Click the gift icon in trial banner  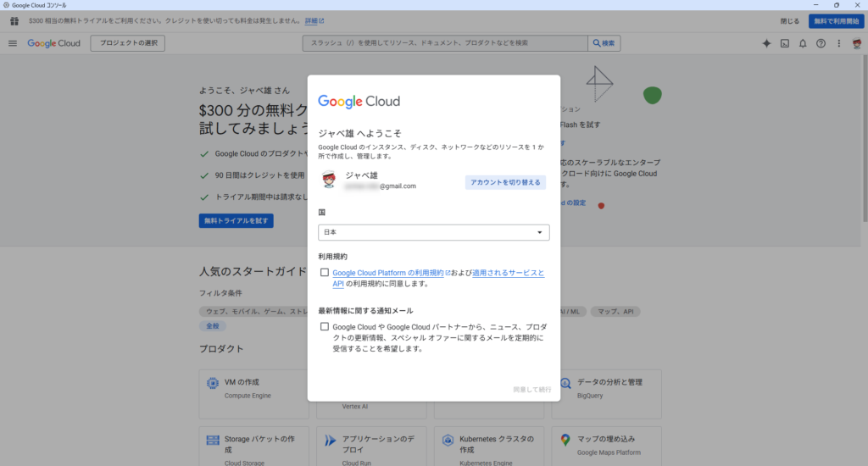click(x=14, y=21)
